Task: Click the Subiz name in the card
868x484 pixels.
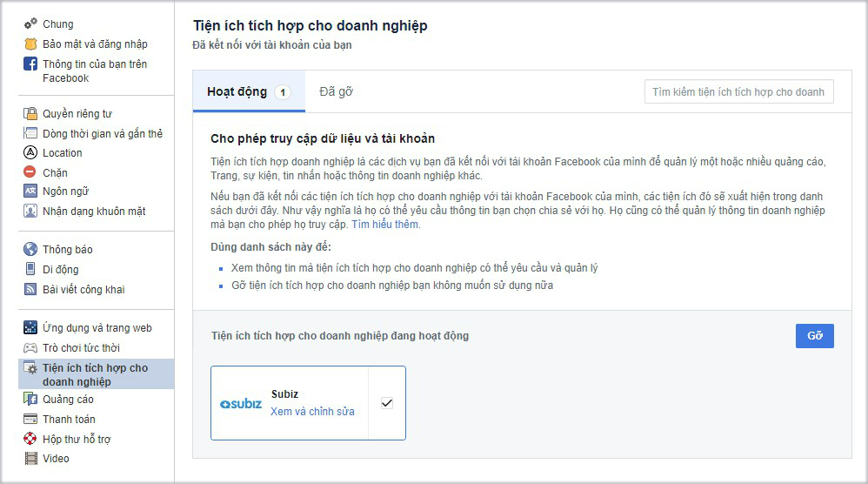Action: click(x=284, y=393)
